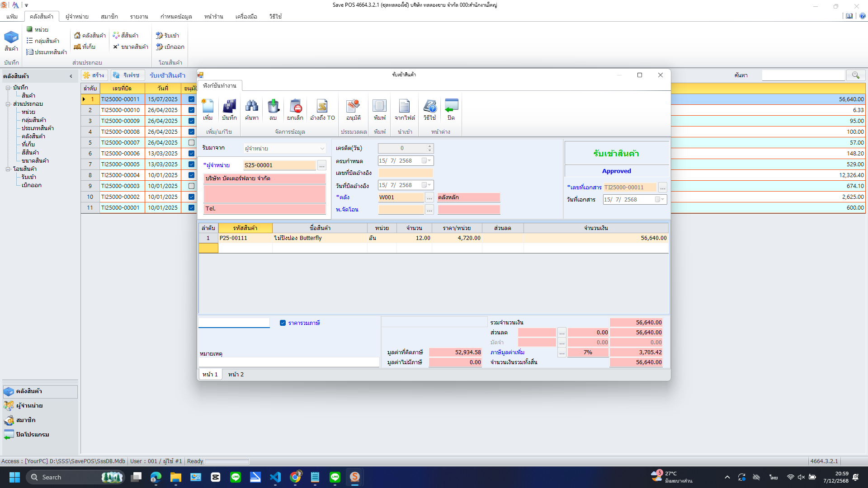Import data using the จากไฟล์ icon

[405, 109]
